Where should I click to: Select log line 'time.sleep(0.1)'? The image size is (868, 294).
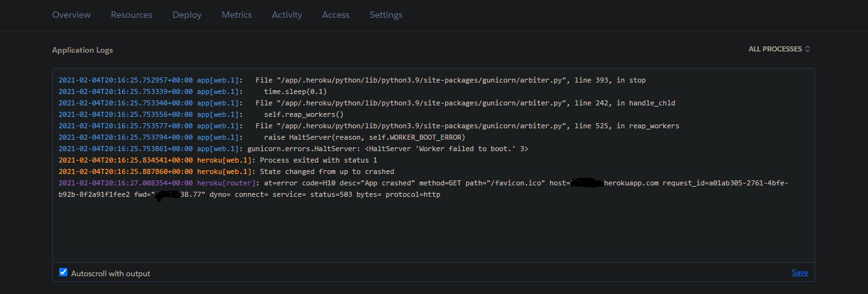coord(193,91)
